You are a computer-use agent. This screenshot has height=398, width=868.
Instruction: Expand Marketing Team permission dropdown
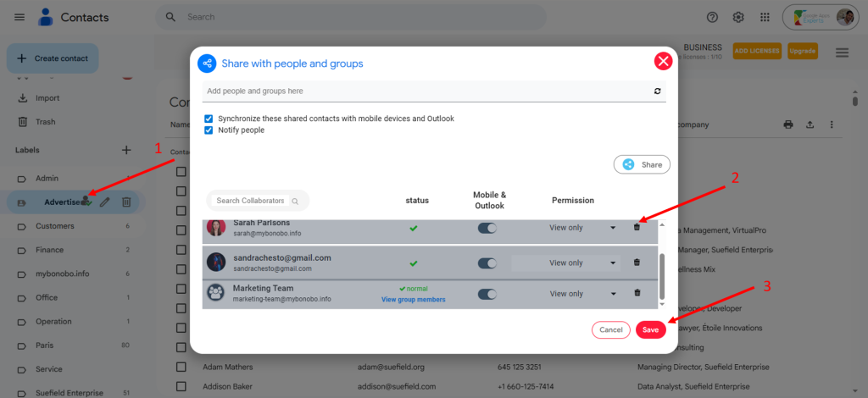pyautogui.click(x=613, y=294)
